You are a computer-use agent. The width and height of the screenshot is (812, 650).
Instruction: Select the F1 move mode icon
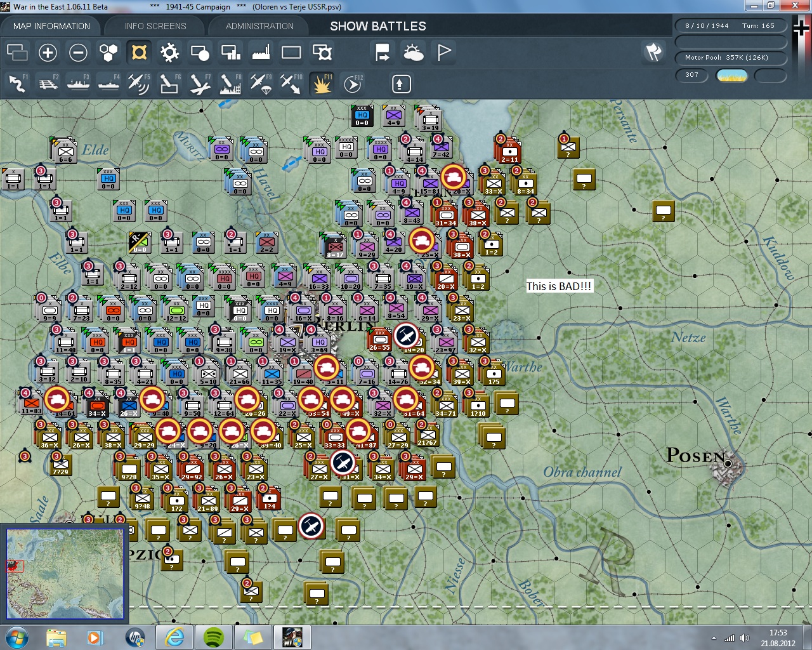pos(17,84)
